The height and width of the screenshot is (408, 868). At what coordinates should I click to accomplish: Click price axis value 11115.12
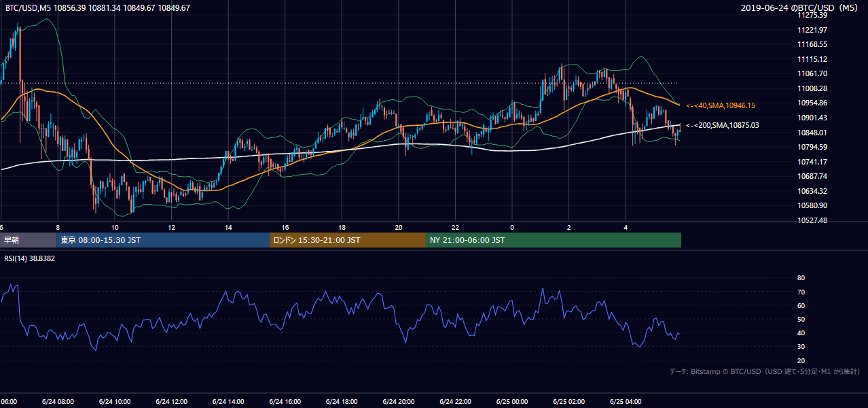(812, 59)
